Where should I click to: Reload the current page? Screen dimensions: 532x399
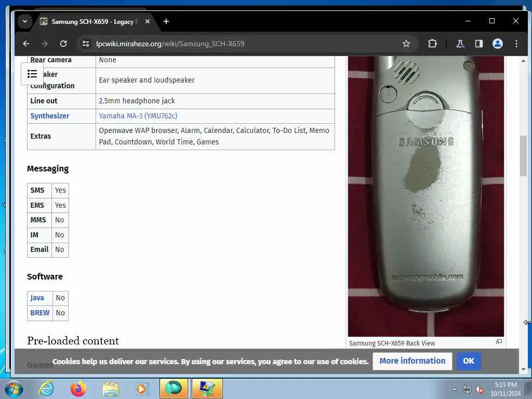[63, 44]
